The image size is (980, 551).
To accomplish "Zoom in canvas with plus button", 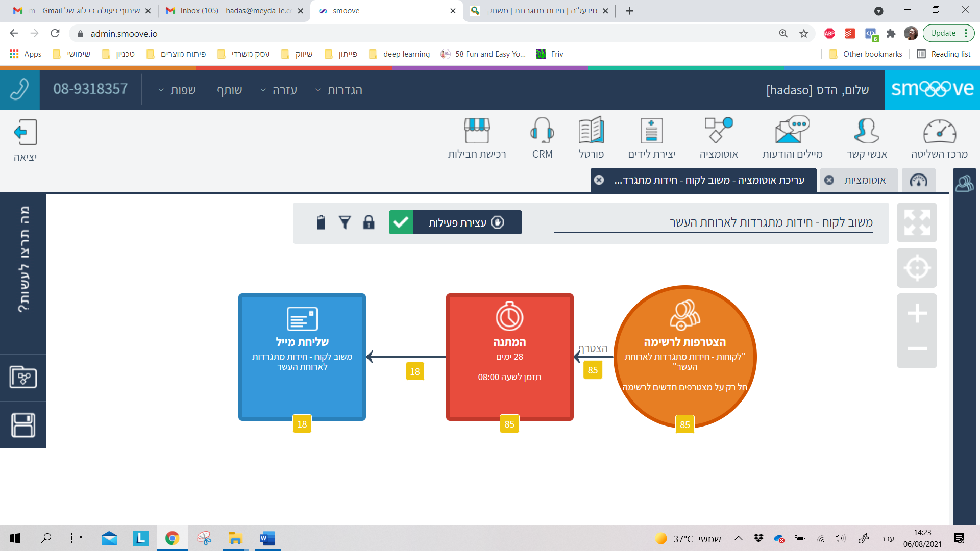I will (917, 313).
